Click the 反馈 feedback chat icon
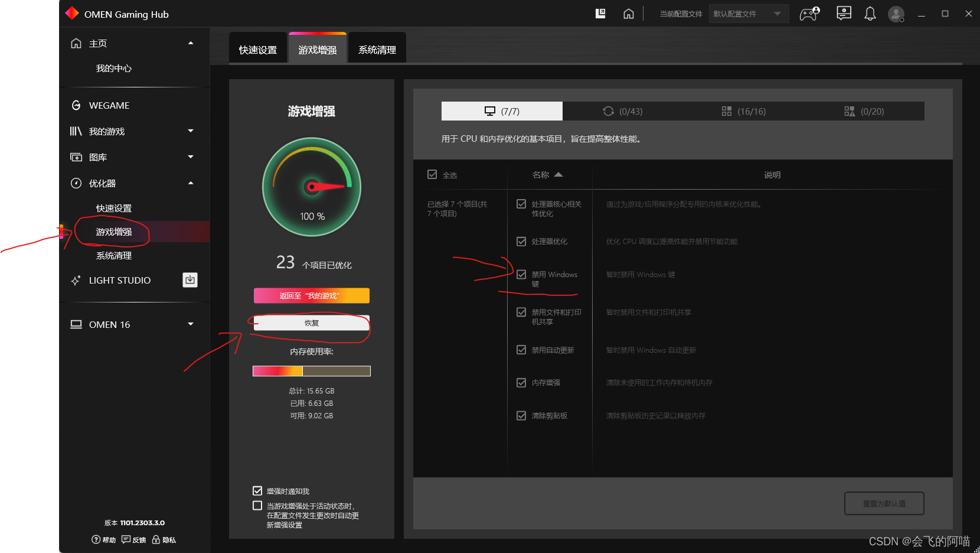 [126, 539]
